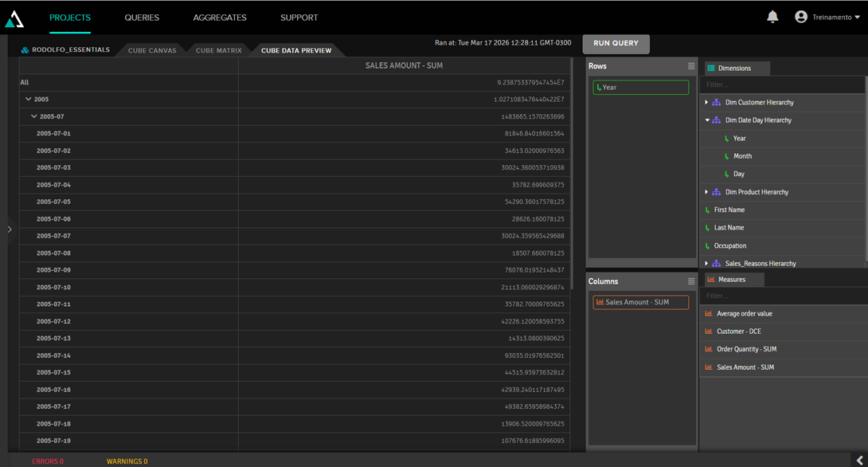Screen dimensions: 868x467
Task: Open the Queries menu
Action: (142, 18)
